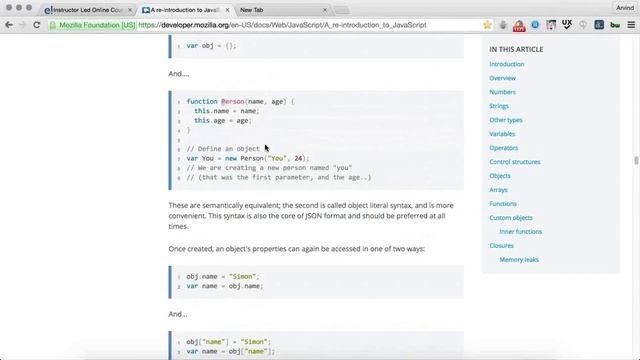Click the 'var You = new Person' code line

(x=248, y=158)
